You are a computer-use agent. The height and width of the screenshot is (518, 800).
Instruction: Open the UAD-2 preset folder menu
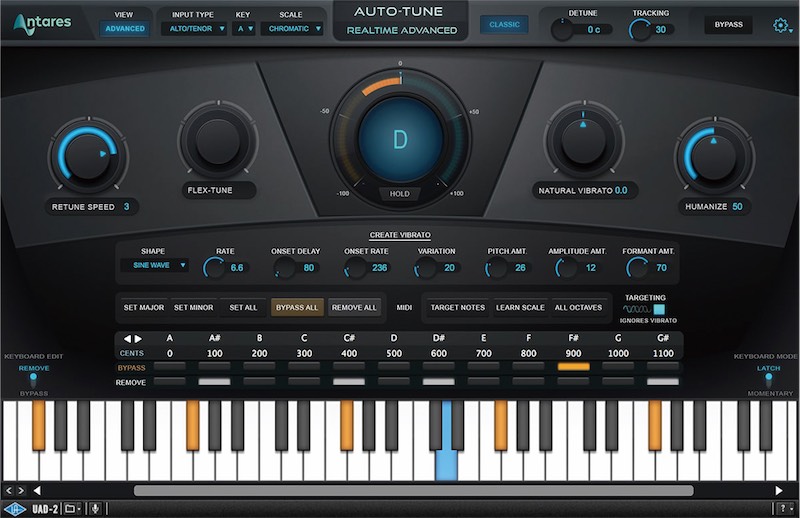72,509
